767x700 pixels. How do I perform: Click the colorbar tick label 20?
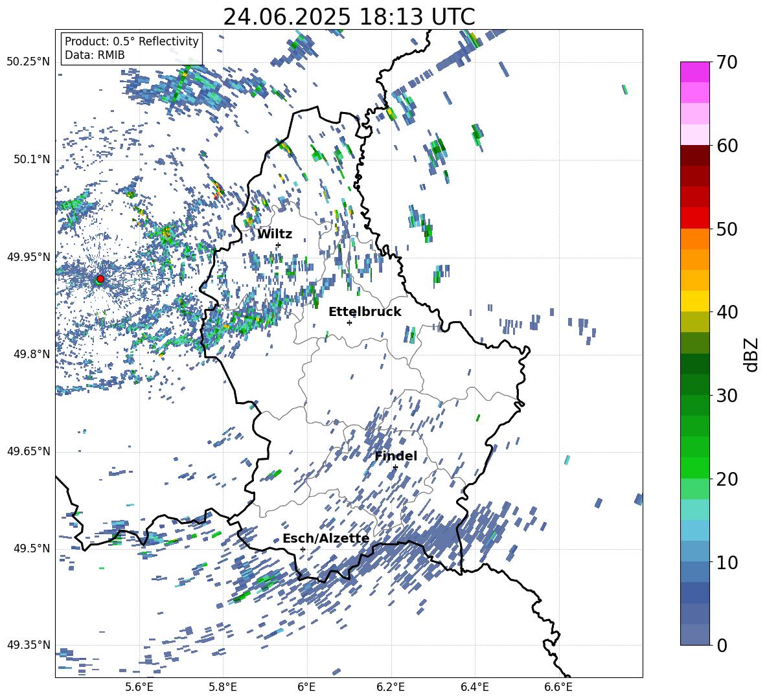pos(727,479)
